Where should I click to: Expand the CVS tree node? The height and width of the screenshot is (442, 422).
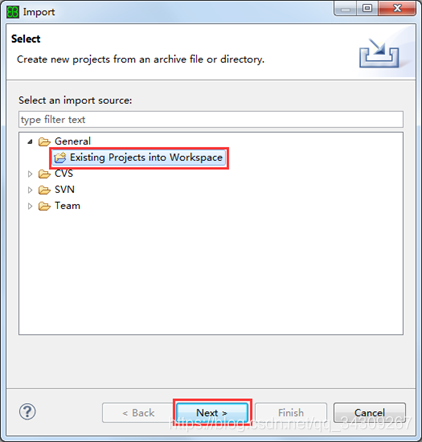click(30, 174)
